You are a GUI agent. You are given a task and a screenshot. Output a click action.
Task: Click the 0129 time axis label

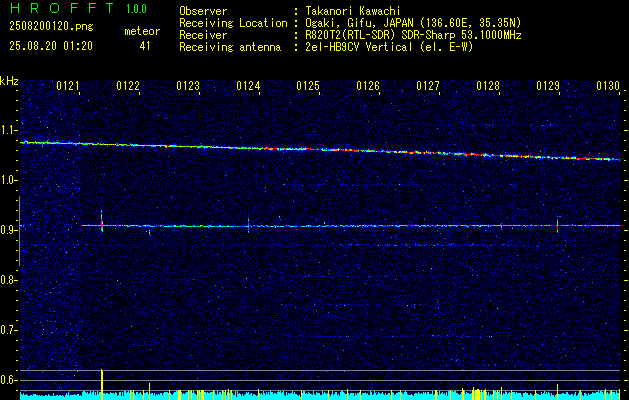point(548,86)
